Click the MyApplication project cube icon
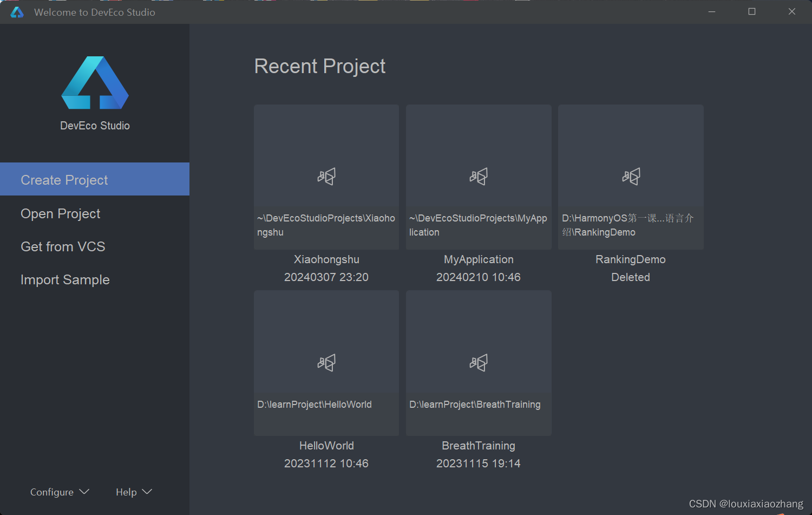 click(x=479, y=177)
